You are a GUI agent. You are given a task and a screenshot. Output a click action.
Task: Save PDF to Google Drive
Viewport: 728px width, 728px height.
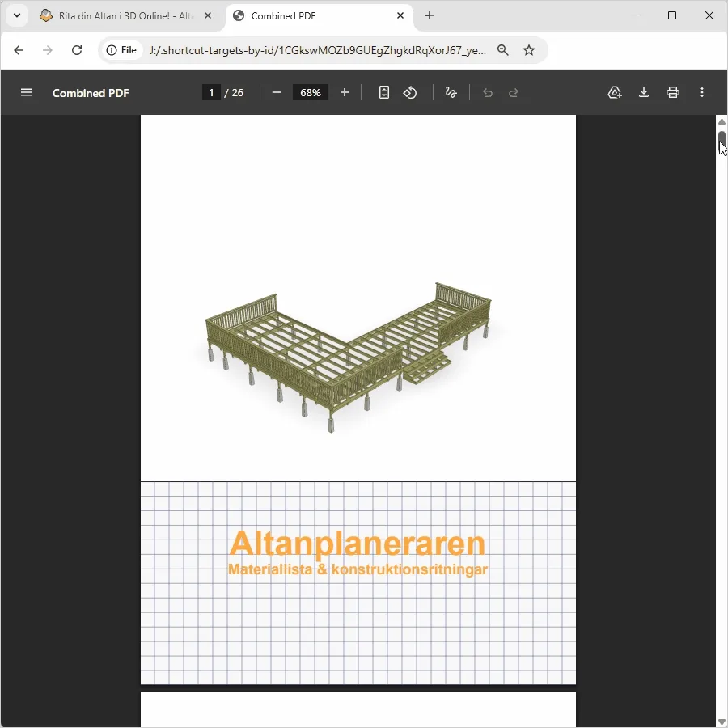[x=614, y=92]
